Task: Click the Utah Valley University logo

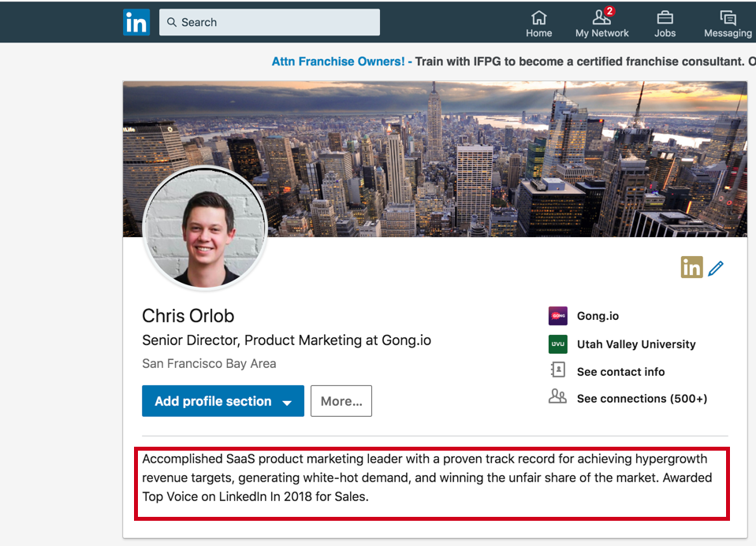Action: 558,344
